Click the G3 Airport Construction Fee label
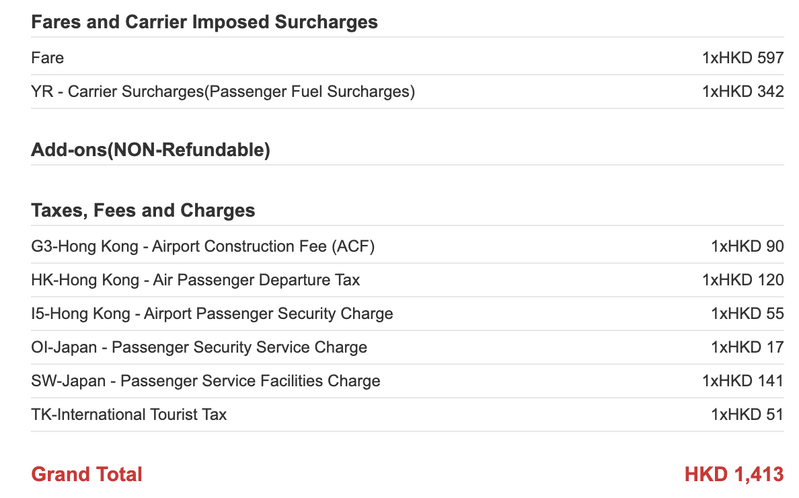This screenshot has height=498, width=799. click(203, 246)
